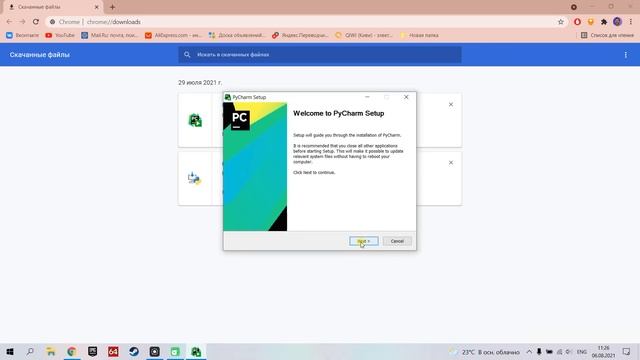Viewport: 640px width, 360px height.
Task: Open the Mail.Ru bookmark
Action: (x=110, y=35)
